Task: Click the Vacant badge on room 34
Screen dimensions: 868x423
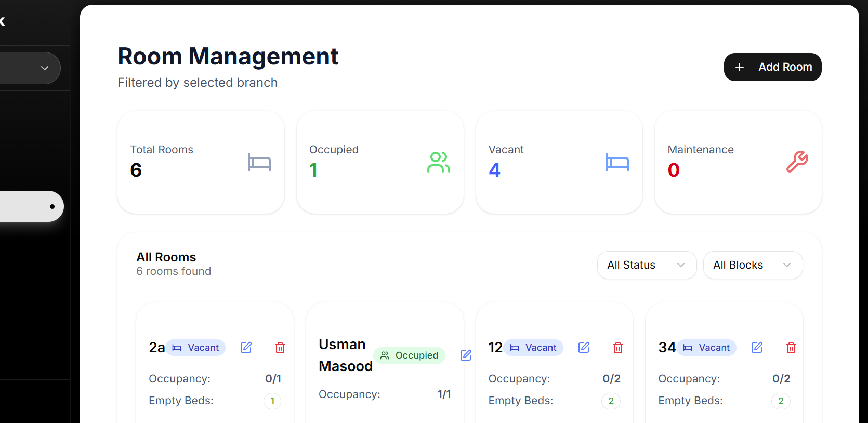Action: coord(707,348)
